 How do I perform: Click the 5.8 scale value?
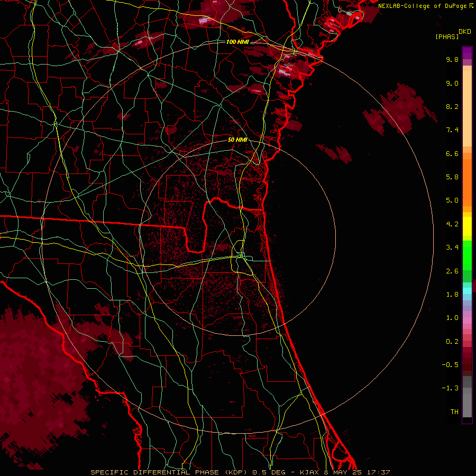point(452,177)
